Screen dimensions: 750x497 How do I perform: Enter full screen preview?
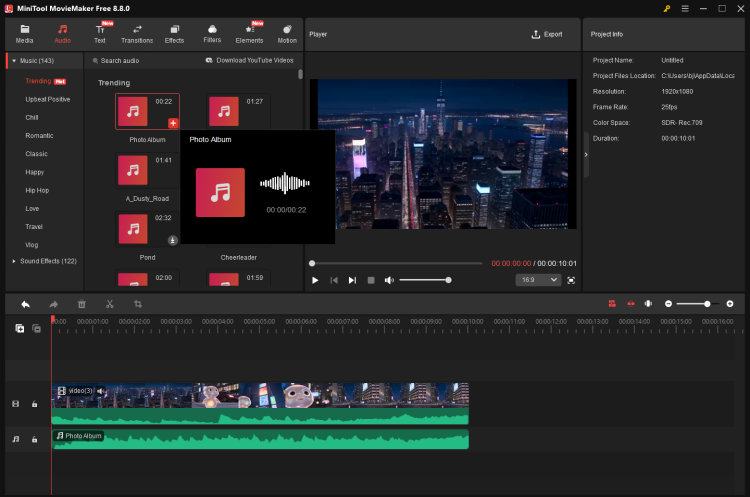click(571, 280)
